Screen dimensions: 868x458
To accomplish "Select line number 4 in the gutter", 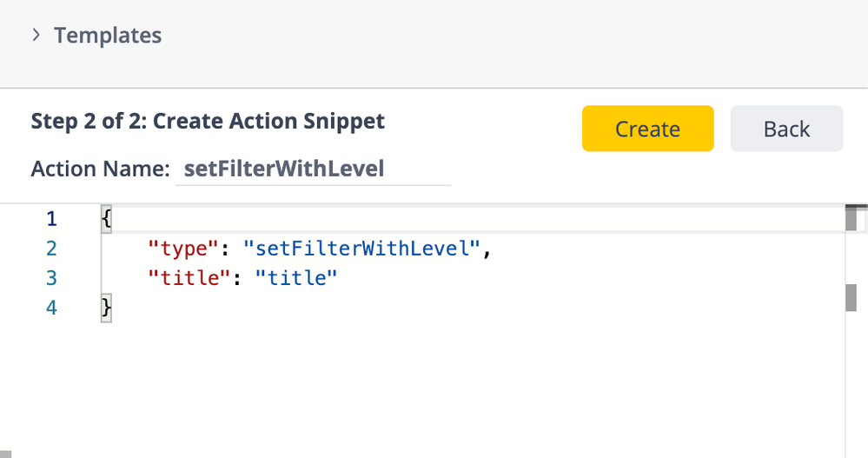I will coord(51,308).
